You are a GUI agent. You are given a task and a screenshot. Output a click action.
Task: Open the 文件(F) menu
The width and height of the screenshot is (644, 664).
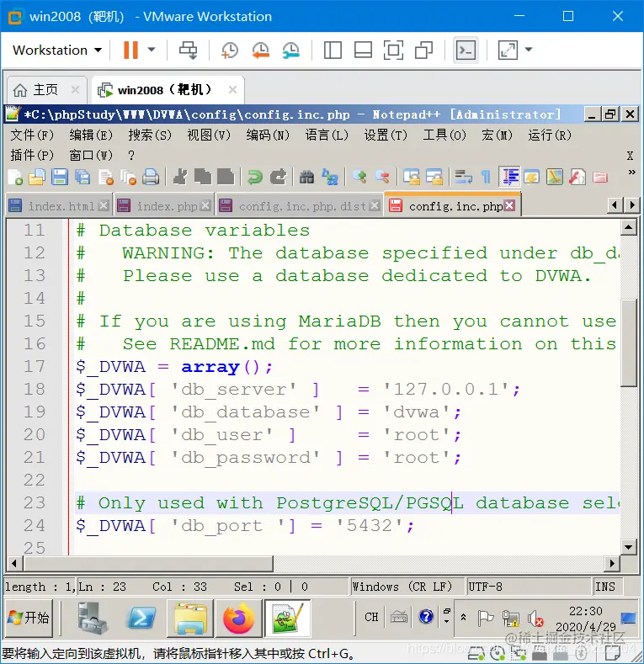(x=32, y=135)
